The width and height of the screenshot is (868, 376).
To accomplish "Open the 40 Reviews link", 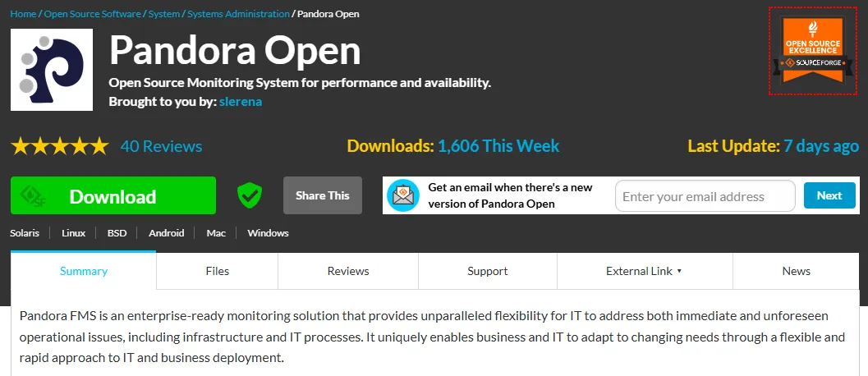I will 161,147.
